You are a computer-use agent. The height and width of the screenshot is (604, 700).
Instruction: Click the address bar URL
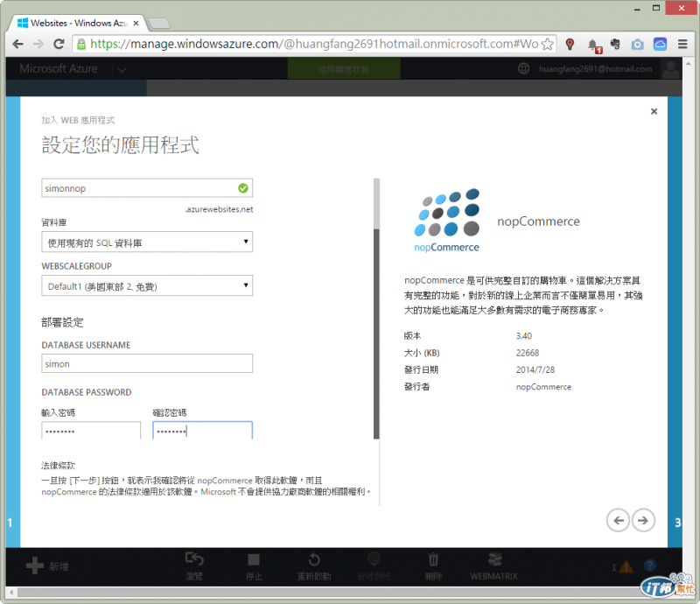click(314, 44)
